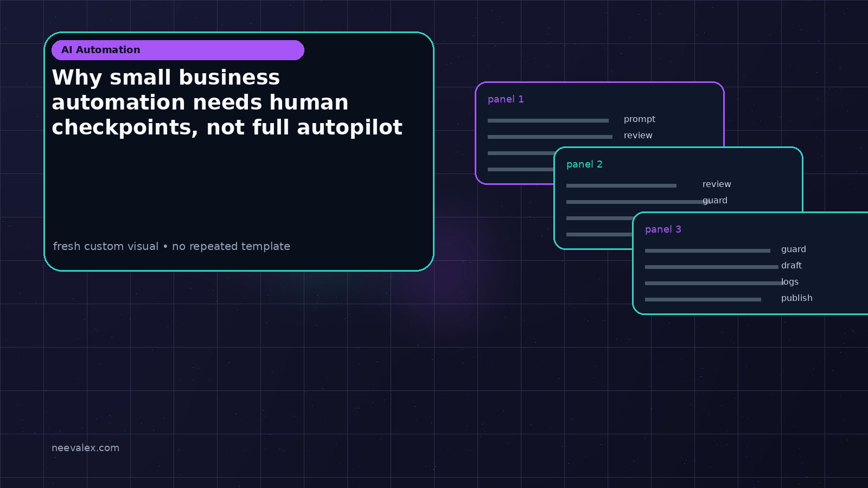Image resolution: width=868 pixels, height=488 pixels.
Task: Click 'review' label in panel 2
Action: coord(717,184)
